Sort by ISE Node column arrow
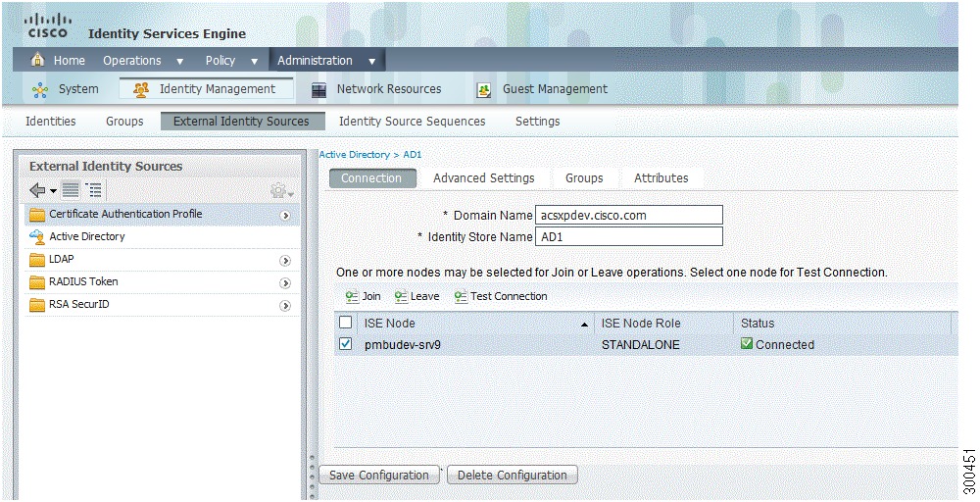This screenshot has width=980, height=502. click(x=584, y=325)
